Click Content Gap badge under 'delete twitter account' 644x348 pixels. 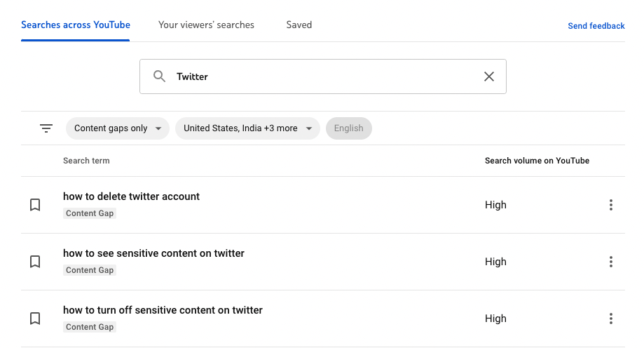pos(90,213)
